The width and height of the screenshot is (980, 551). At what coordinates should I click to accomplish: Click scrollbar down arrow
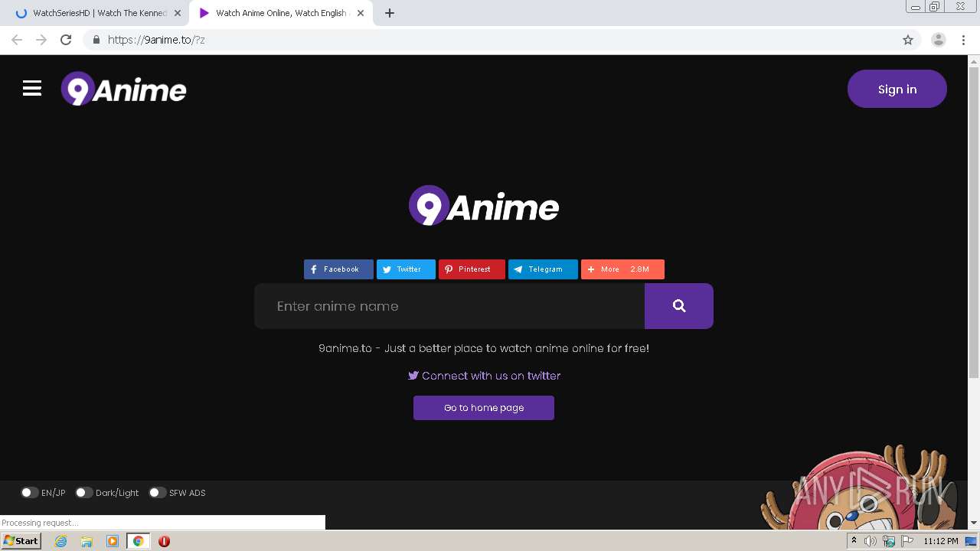974,523
